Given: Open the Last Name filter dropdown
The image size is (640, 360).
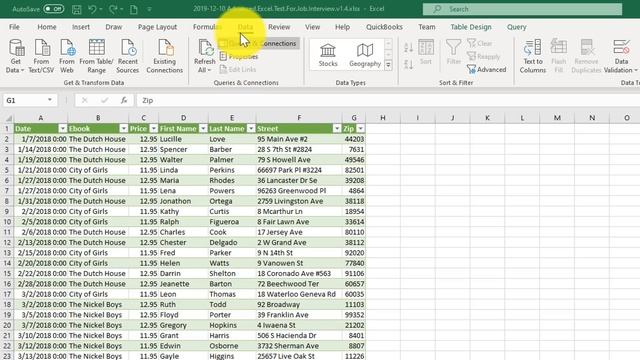Looking at the screenshot, I should (251, 129).
